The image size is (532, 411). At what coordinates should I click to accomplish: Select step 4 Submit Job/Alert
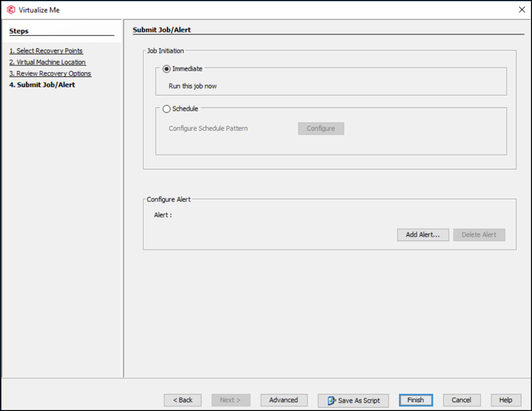pyautogui.click(x=42, y=84)
